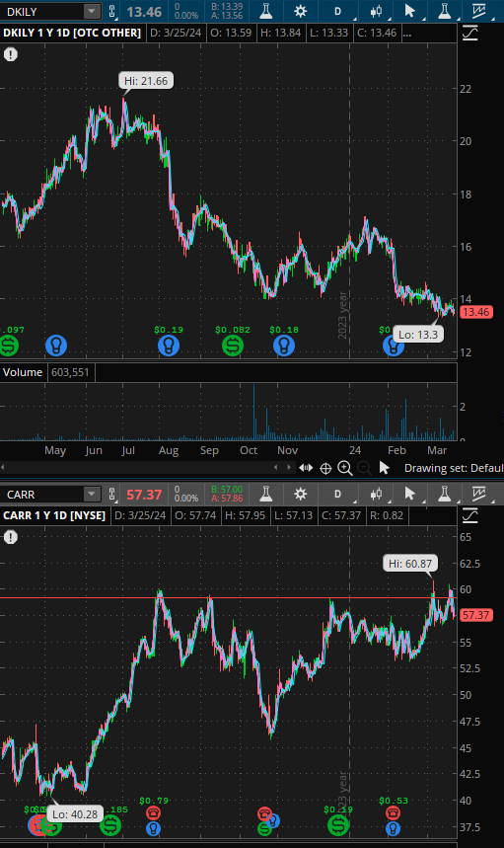Screen dimensions: 504x848
Task: Open D timeframe selector on CARR toolbar
Action: pyautogui.click(x=337, y=494)
